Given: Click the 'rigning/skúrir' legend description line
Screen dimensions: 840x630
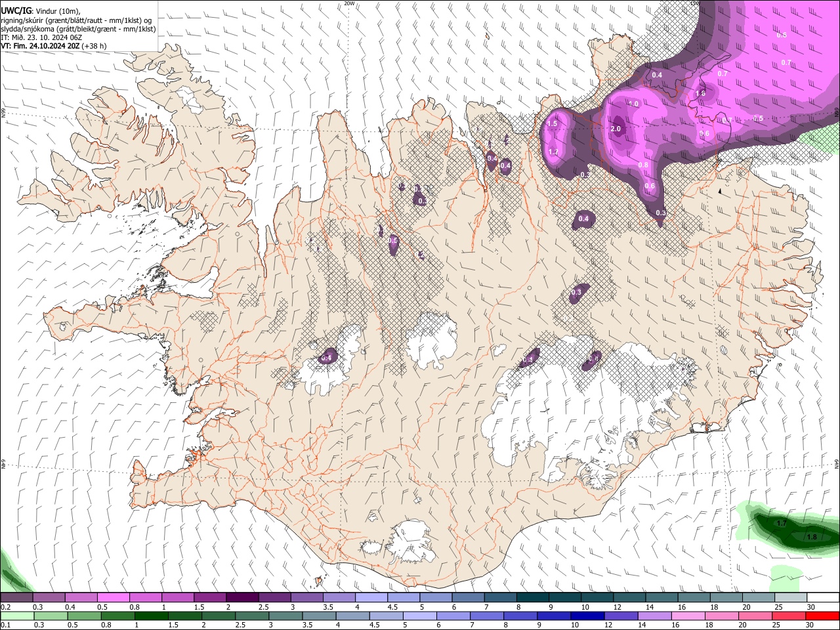Looking at the screenshot, I should [77, 20].
